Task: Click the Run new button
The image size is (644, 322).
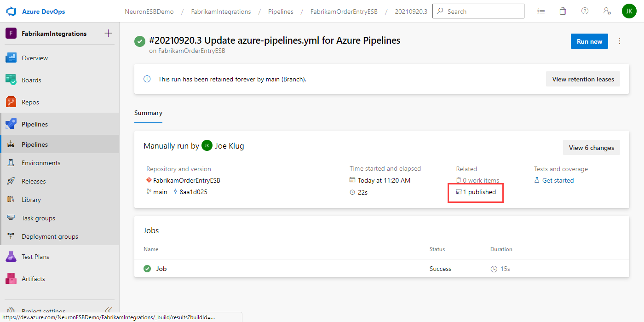Action: pyautogui.click(x=589, y=41)
